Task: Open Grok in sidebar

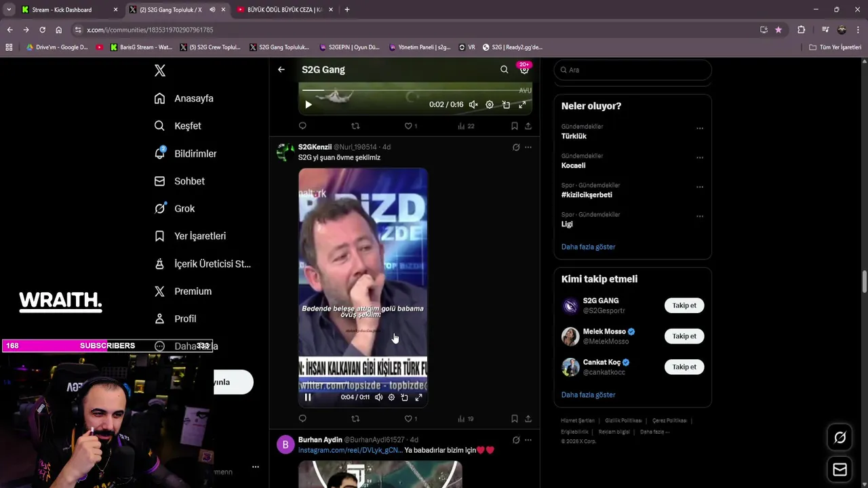Action: (x=174, y=209)
